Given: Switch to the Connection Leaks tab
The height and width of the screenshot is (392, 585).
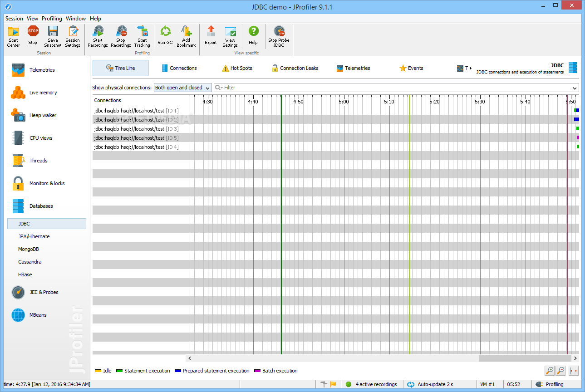Looking at the screenshot, I should (295, 68).
